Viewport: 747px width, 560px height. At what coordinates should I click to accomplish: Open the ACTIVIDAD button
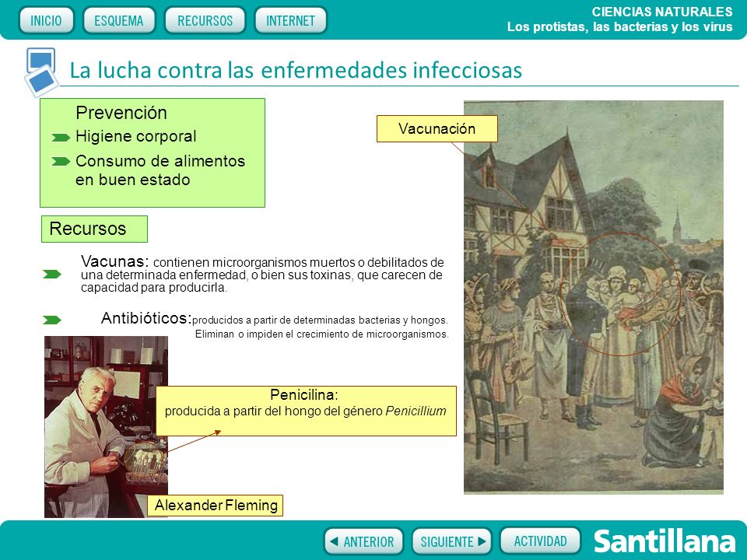540,541
